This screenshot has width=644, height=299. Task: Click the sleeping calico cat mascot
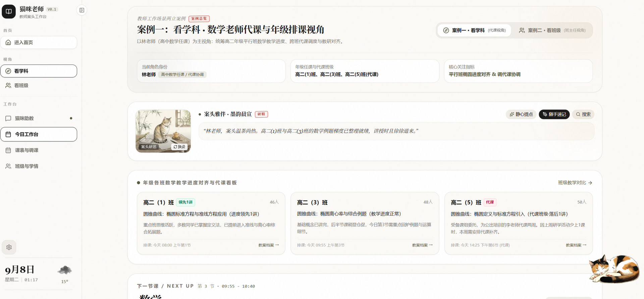(614, 269)
